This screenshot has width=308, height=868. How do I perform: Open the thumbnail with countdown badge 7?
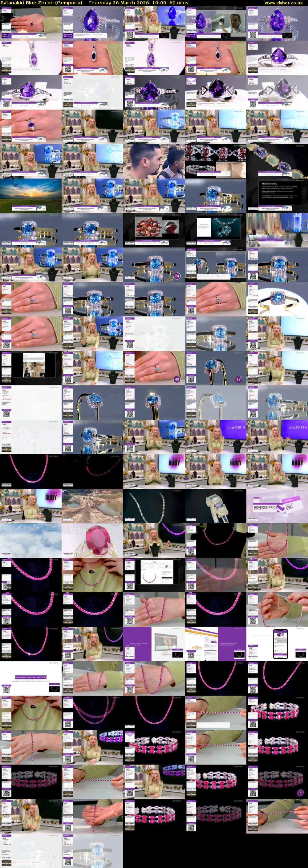(x=277, y=782)
